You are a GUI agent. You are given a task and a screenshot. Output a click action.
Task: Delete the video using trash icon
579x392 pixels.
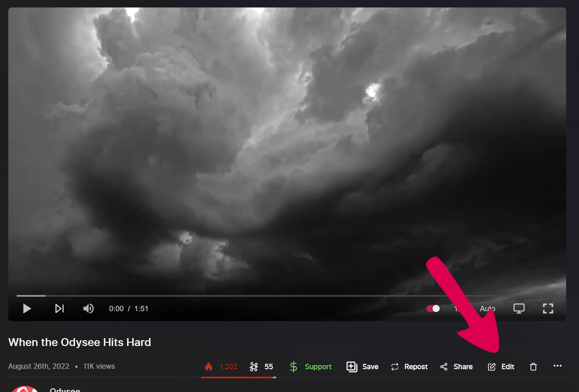pyautogui.click(x=533, y=367)
